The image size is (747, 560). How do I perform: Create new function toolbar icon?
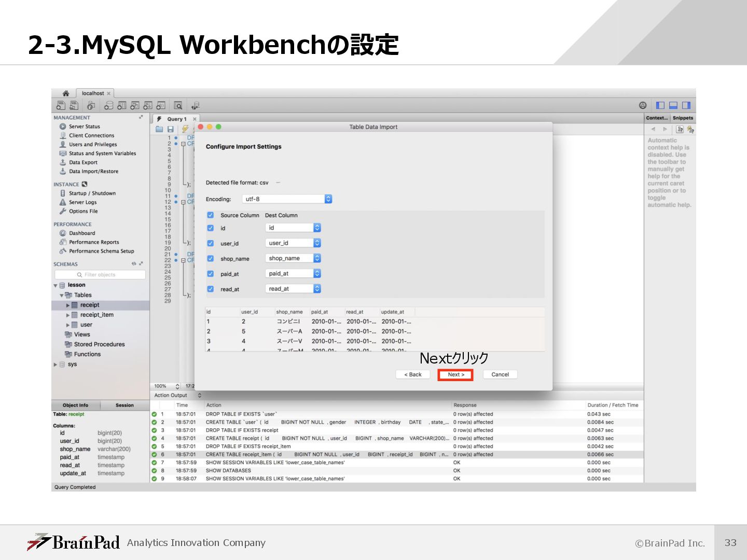tap(161, 105)
